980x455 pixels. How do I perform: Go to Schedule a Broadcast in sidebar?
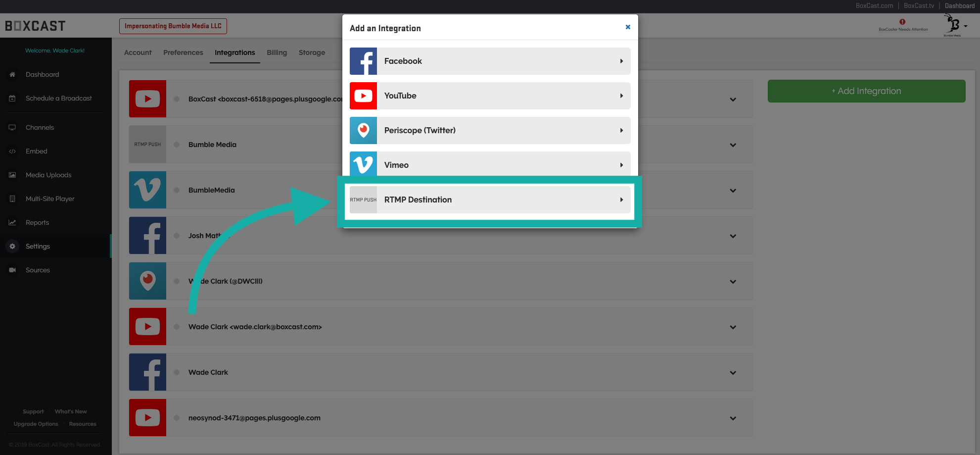[x=58, y=99]
